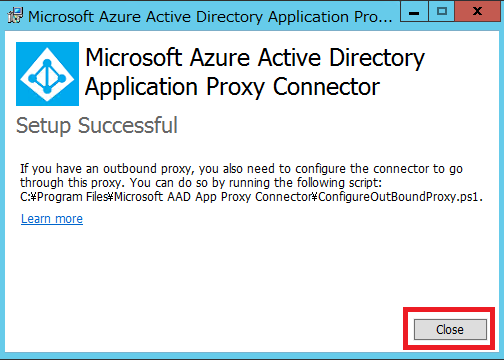Click the ConfigureOutBoundProxy.ps1 script name
The height and width of the screenshot is (360, 504).
(x=400, y=197)
